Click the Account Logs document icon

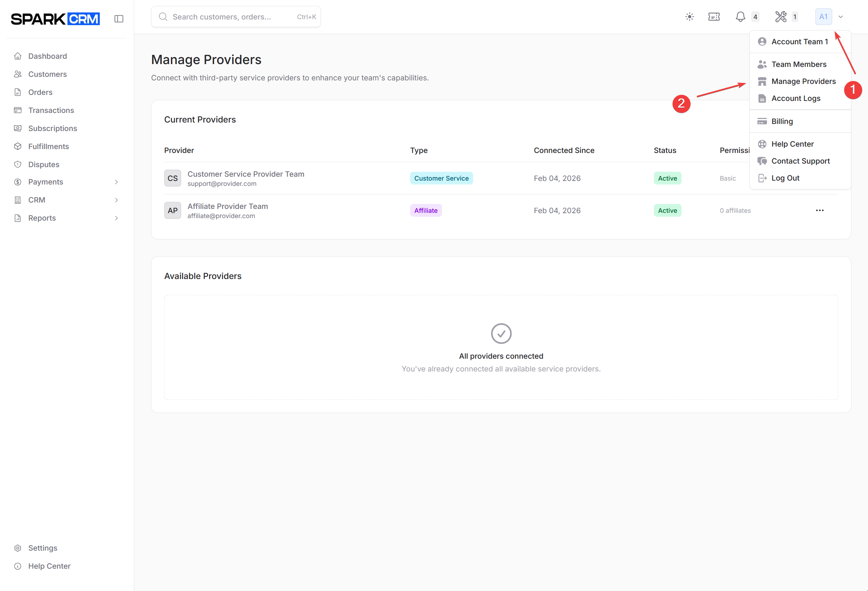coord(762,98)
